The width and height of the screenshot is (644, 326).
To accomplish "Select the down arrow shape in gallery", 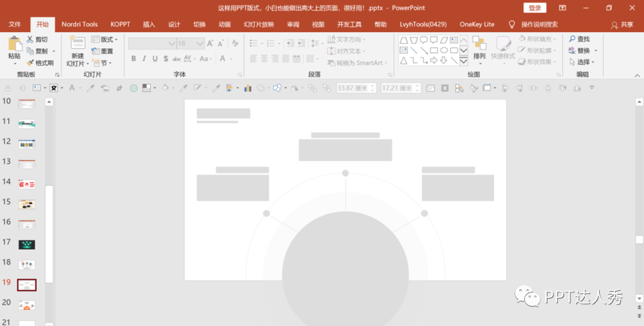I will tap(444, 60).
